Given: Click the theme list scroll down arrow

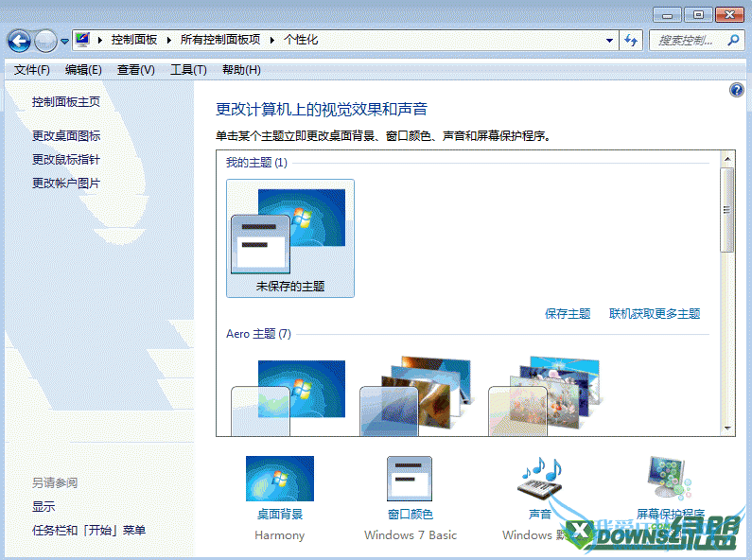Looking at the screenshot, I should point(727,429).
